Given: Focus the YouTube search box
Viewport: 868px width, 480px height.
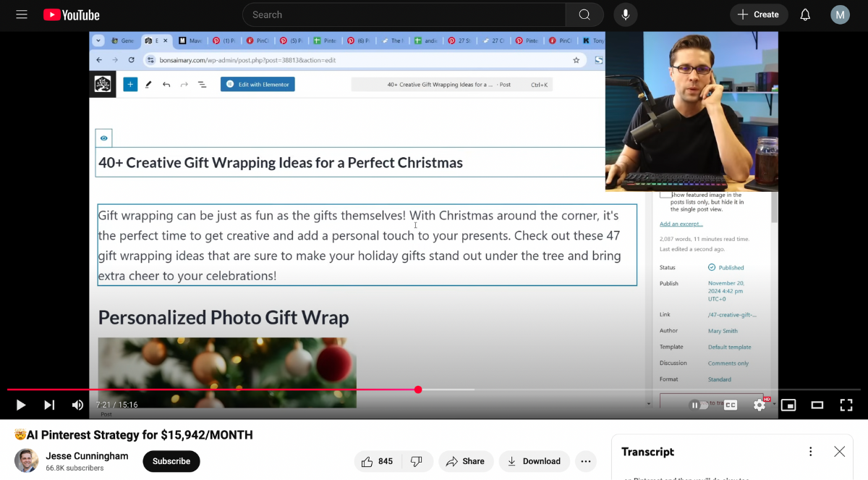Looking at the screenshot, I should 404,14.
